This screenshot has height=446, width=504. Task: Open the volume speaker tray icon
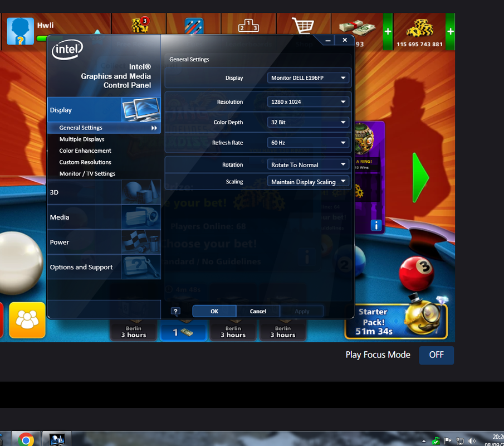472,441
